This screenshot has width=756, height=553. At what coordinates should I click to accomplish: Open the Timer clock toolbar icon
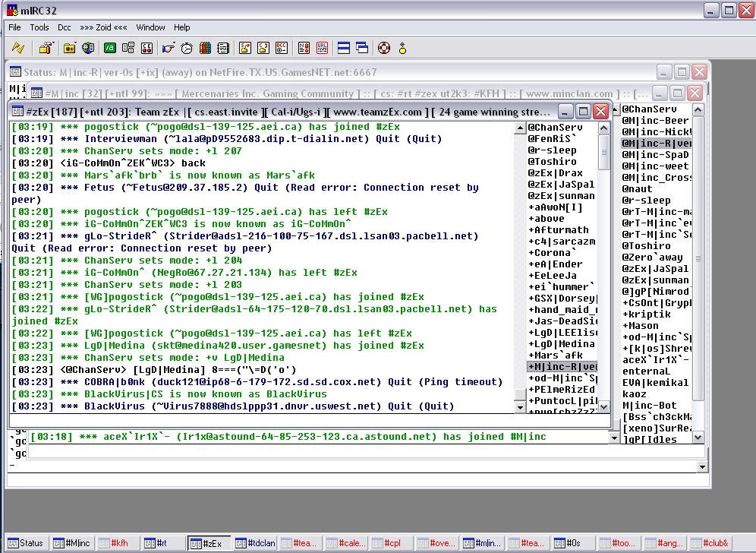pyautogui.click(x=187, y=48)
